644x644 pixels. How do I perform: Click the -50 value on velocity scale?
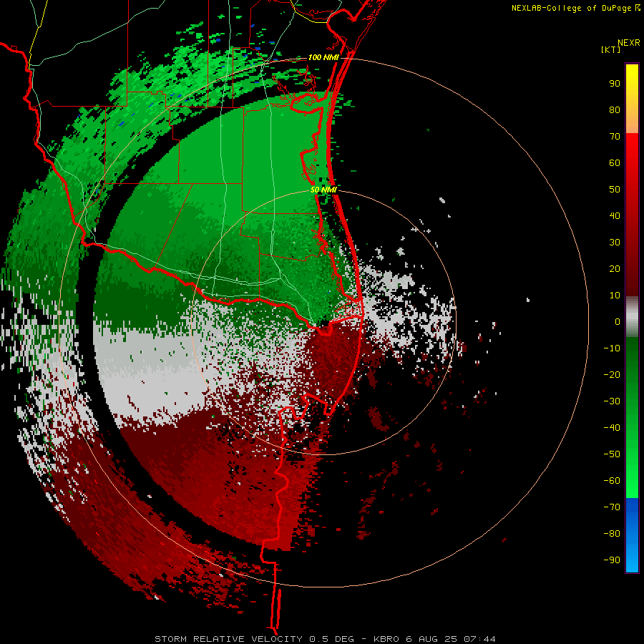click(612, 454)
